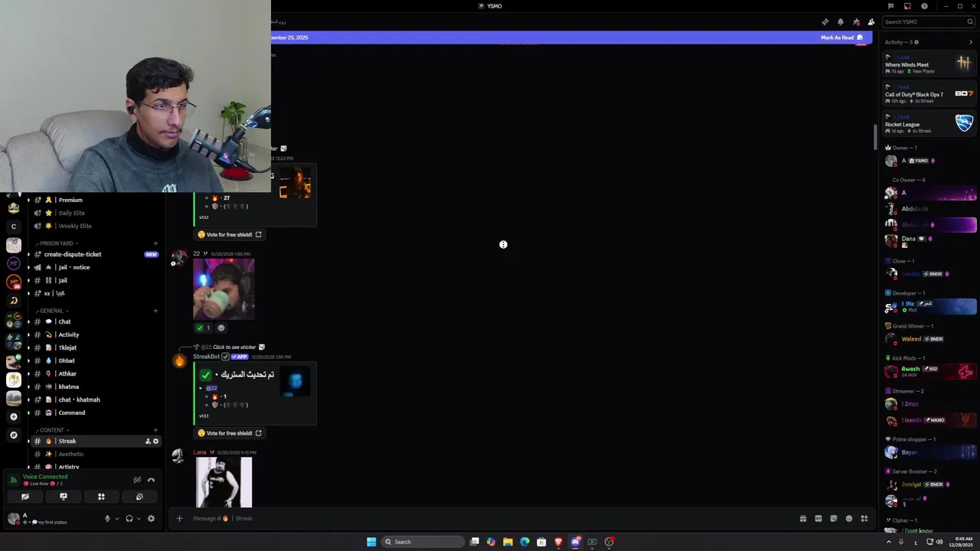Create channel in CONTENT plus icon
This screenshot has width=980, height=551.
(x=155, y=430)
